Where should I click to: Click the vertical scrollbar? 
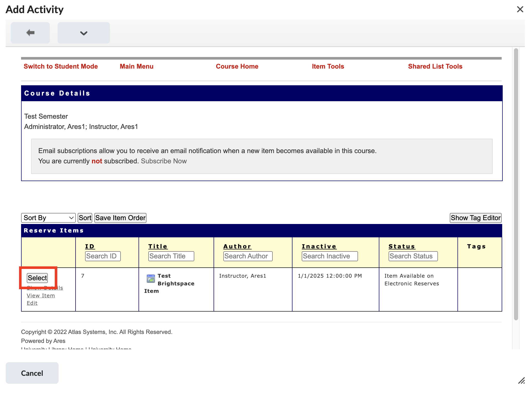pyautogui.click(x=516, y=184)
